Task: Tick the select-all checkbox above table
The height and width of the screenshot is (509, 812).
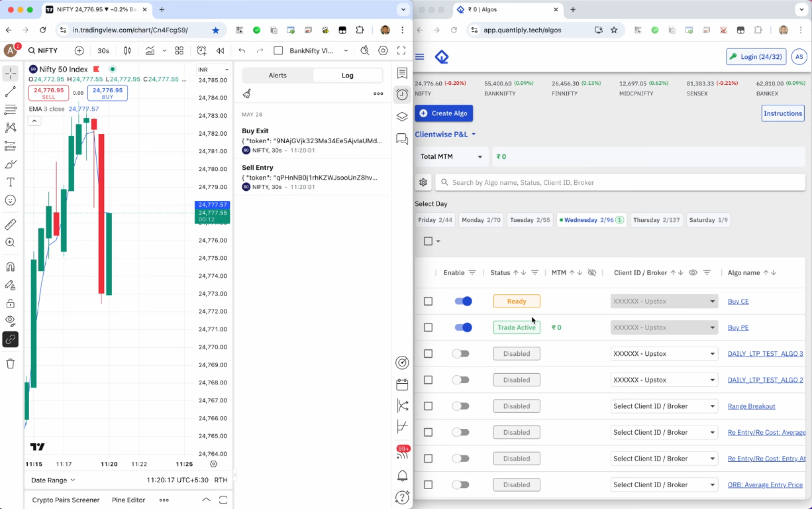Action: coord(428,241)
